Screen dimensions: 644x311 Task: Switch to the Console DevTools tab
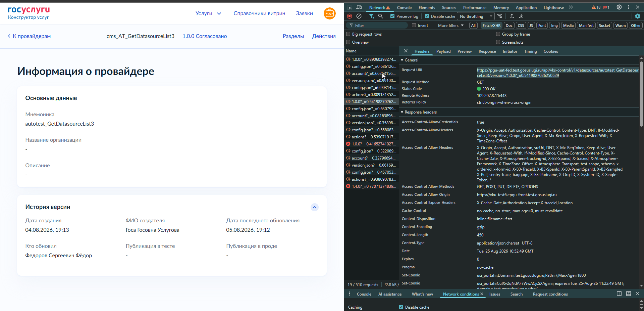[x=404, y=7]
